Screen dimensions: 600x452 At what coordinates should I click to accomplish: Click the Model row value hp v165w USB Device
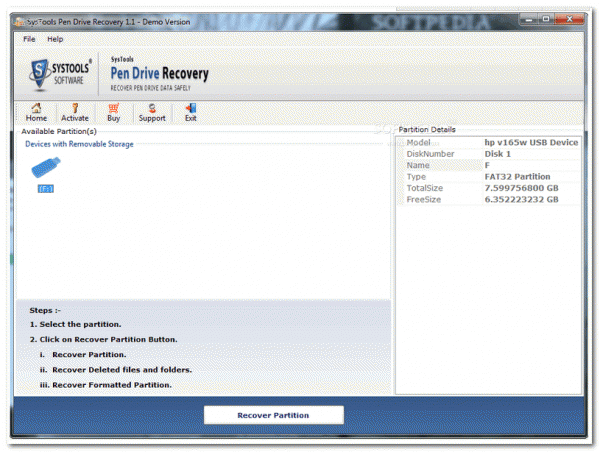pos(531,142)
